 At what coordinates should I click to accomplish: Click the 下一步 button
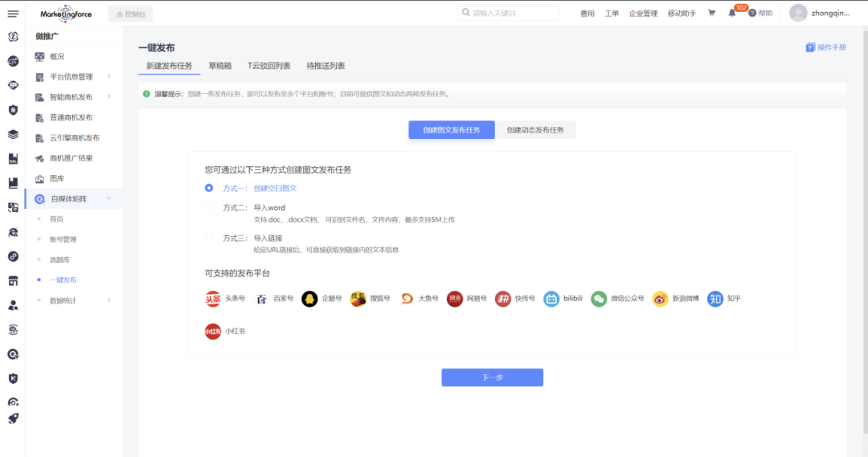492,377
